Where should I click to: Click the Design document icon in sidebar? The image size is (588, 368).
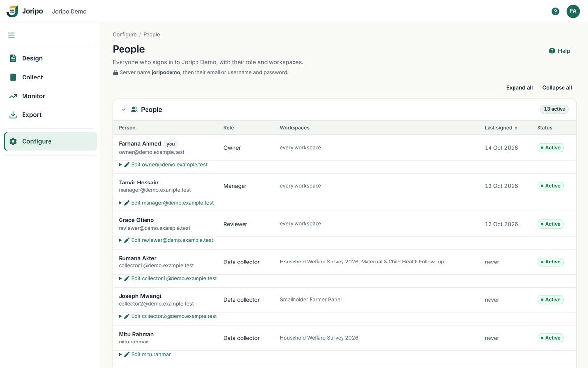[x=13, y=58]
